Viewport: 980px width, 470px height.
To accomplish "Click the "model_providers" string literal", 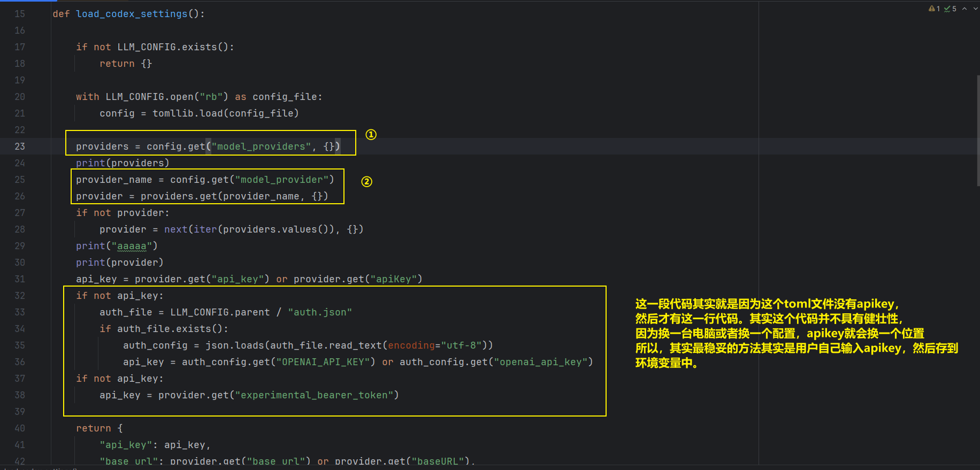I will [x=262, y=147].
